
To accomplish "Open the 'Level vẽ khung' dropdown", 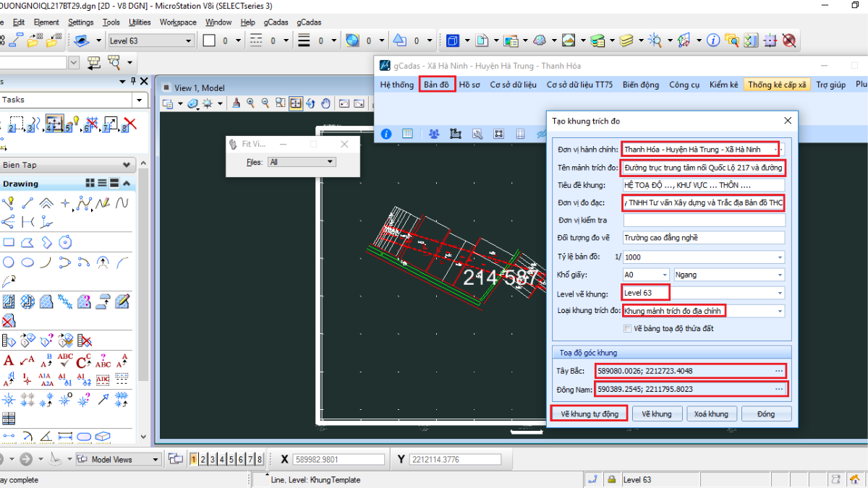I will pos(779,293).
